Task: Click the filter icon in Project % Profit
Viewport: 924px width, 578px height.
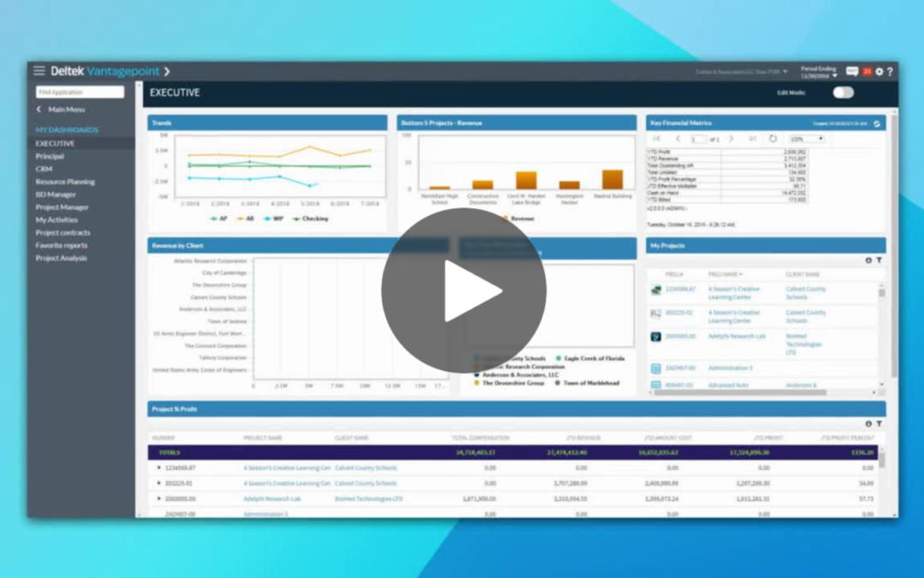Action: click(879, 424)
